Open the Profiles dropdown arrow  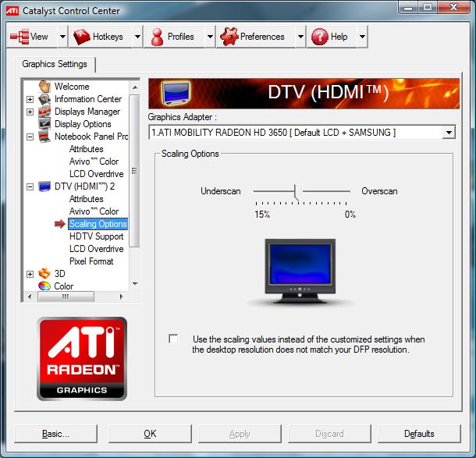click(x=210, y=37)
